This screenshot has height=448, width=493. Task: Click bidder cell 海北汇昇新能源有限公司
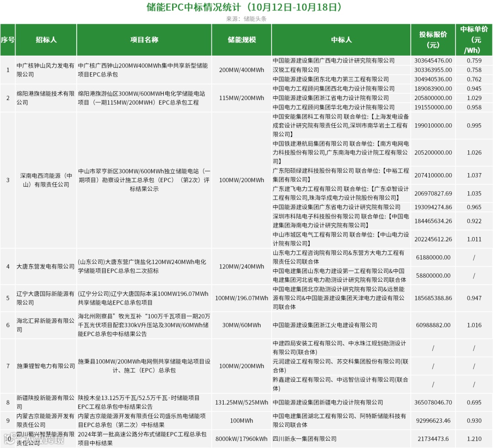click(46, 325)
